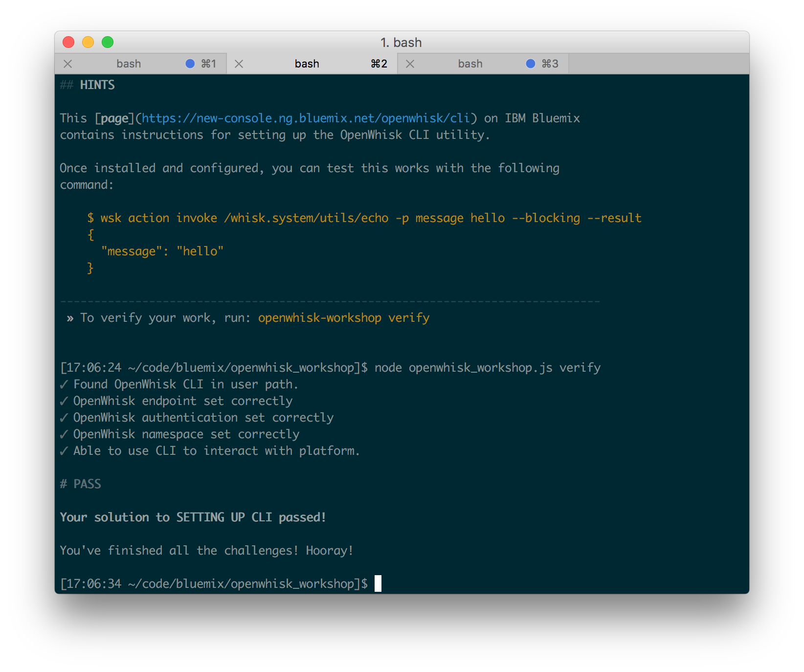Click the "[page]" markdown link label
Image resolution: width=804 pixels, height=672 pixels.
[114, 118]
